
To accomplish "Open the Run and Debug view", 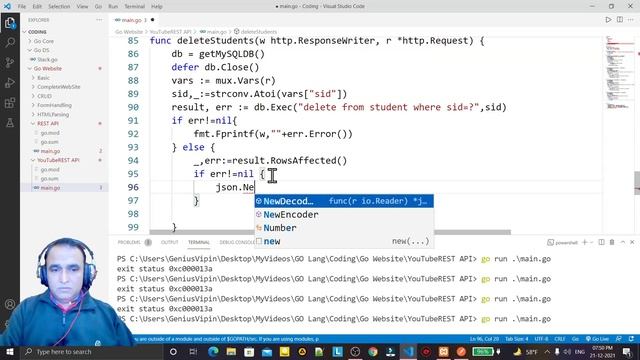I will [x=10, y=83].
